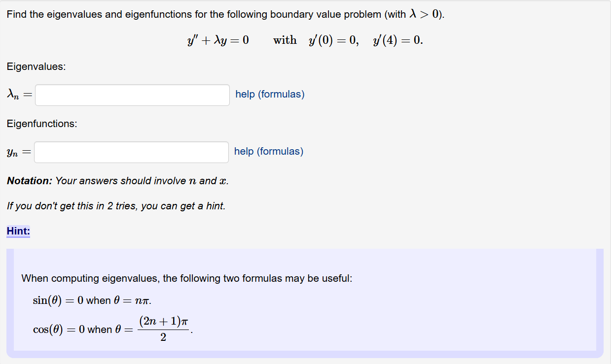Place cursor in the eigenfunctions answer field
Screen dimensions: 611x364
click(131, 152)
